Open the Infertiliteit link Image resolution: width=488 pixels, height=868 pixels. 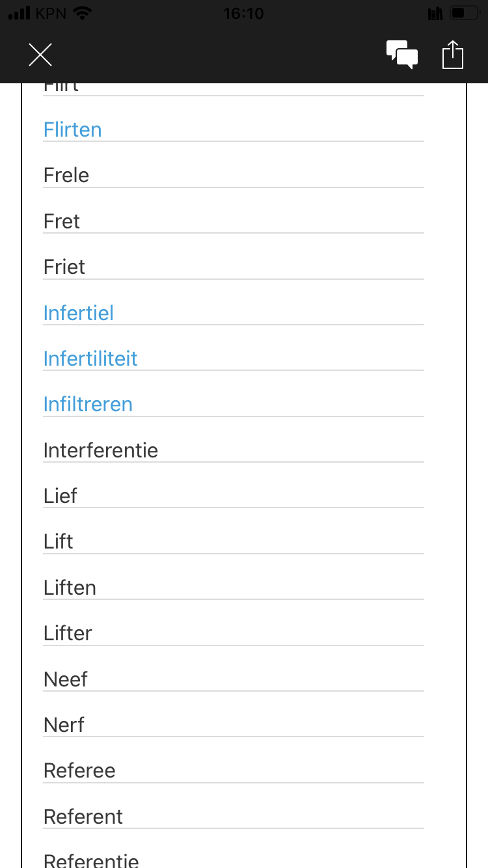pos(90,359)
